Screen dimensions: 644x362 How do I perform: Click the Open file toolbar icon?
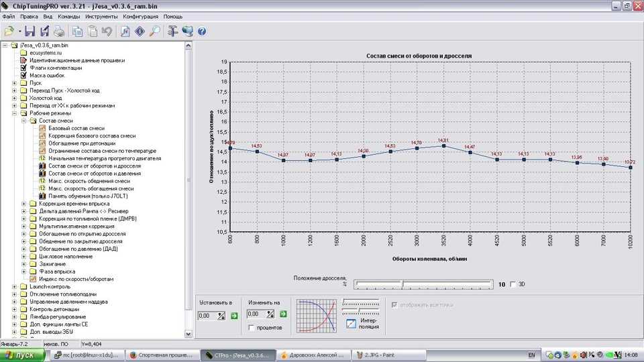pyautogui.click(x=9, y=32)
